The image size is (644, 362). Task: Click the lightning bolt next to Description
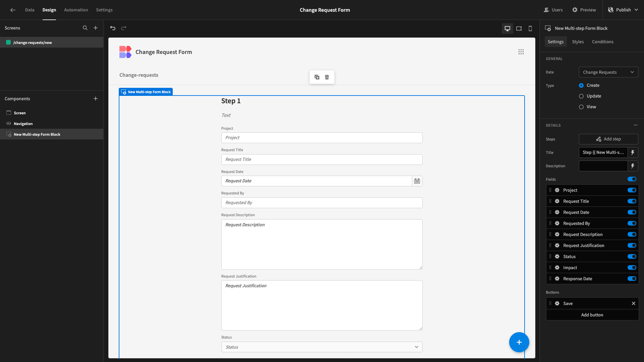coord(633,166)
